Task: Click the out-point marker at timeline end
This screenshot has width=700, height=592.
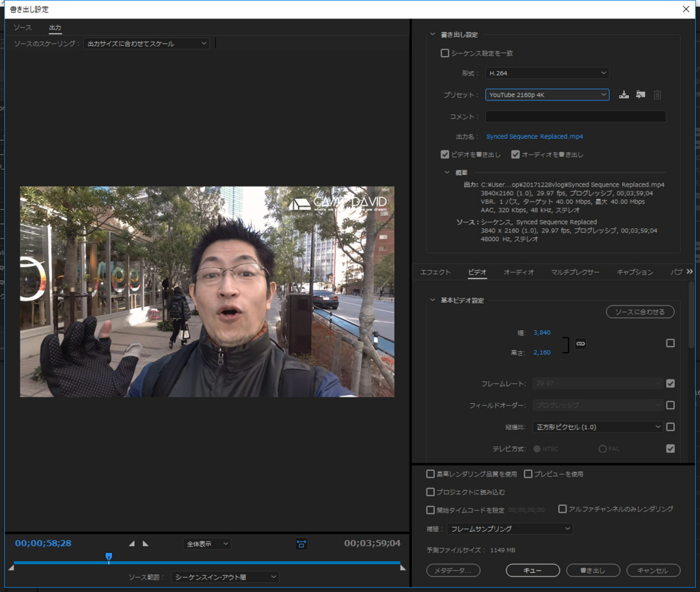Action: 403,567
